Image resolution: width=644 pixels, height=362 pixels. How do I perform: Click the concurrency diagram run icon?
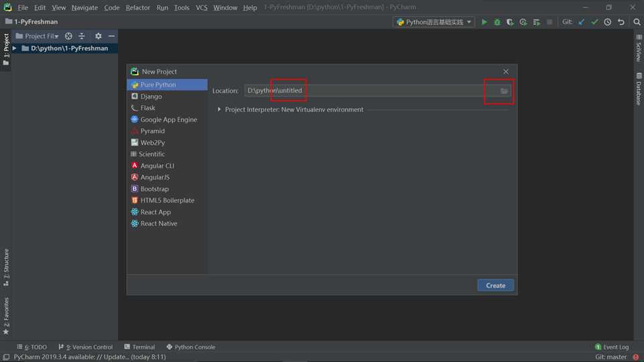click(537, 22)
